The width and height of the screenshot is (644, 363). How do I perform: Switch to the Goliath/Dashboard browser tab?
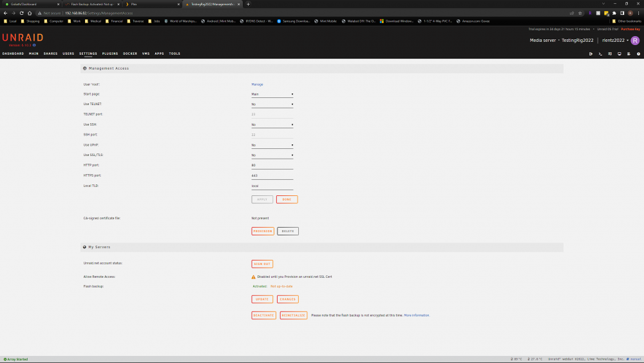pyautogui.click(x=31, y=4)
